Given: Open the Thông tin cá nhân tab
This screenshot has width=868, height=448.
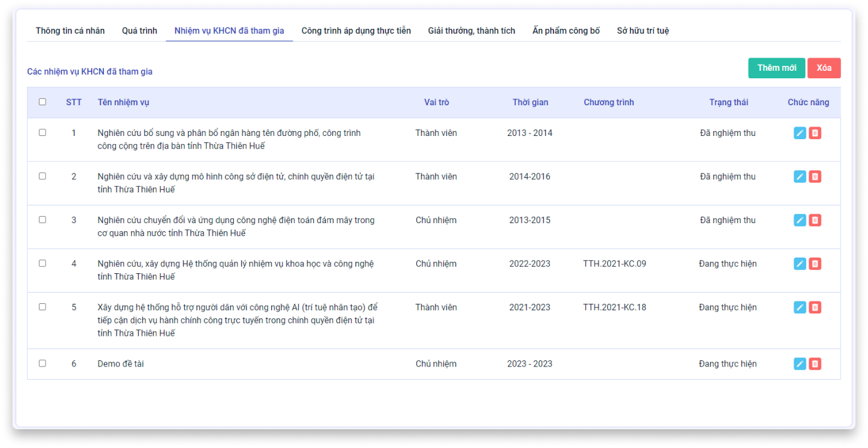Looking at the screenshot, I should pos(70,31).
